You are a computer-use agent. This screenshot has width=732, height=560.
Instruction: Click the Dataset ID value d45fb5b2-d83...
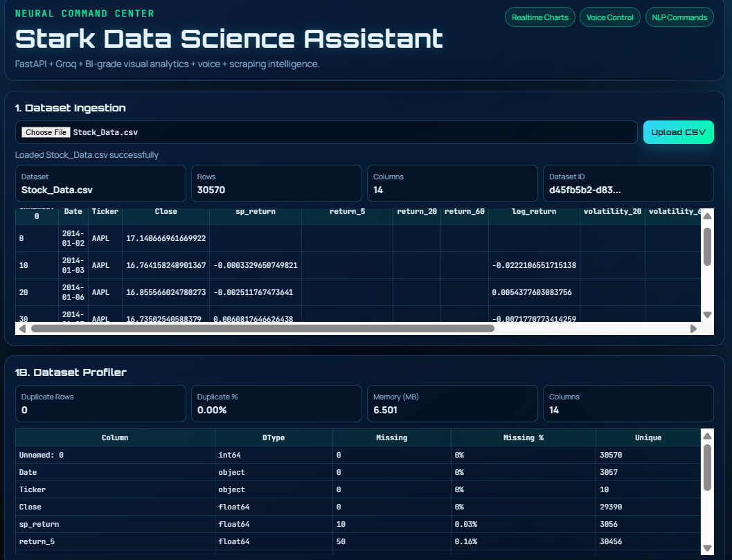(x=585, y=190)
